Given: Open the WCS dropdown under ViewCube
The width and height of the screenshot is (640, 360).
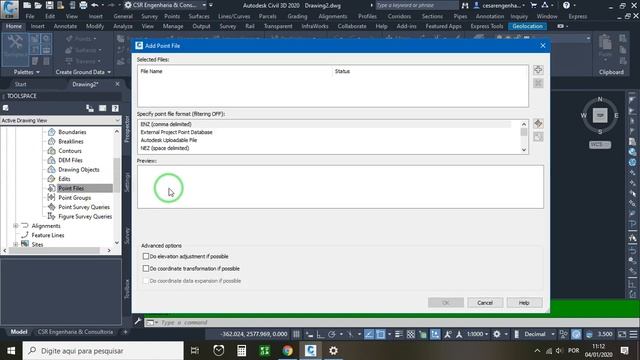Looking at the screenshot, I should (x=600, y=144).
